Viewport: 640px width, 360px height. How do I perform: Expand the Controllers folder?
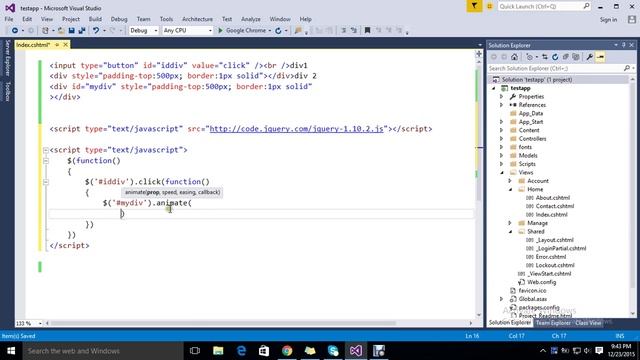[502, 139]
